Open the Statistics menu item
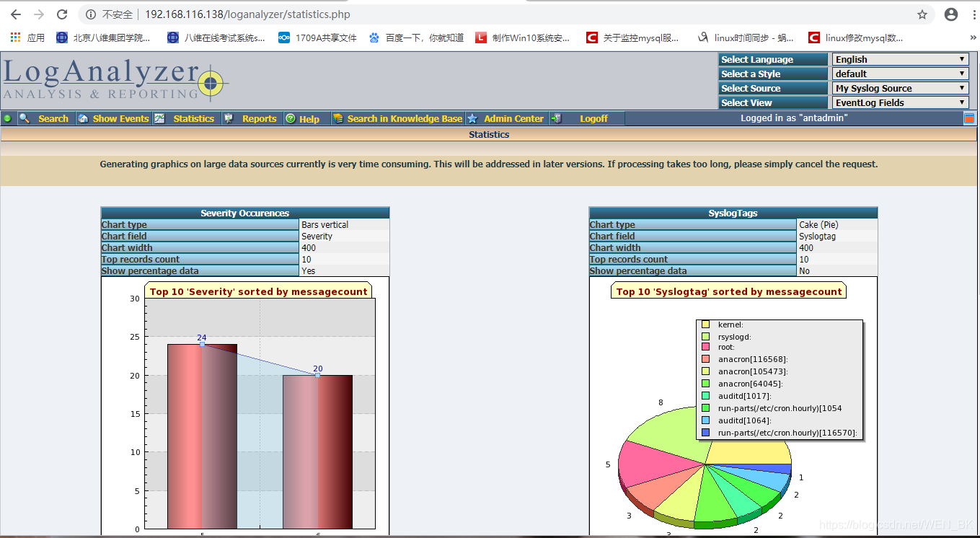 (x=193, y=118)
